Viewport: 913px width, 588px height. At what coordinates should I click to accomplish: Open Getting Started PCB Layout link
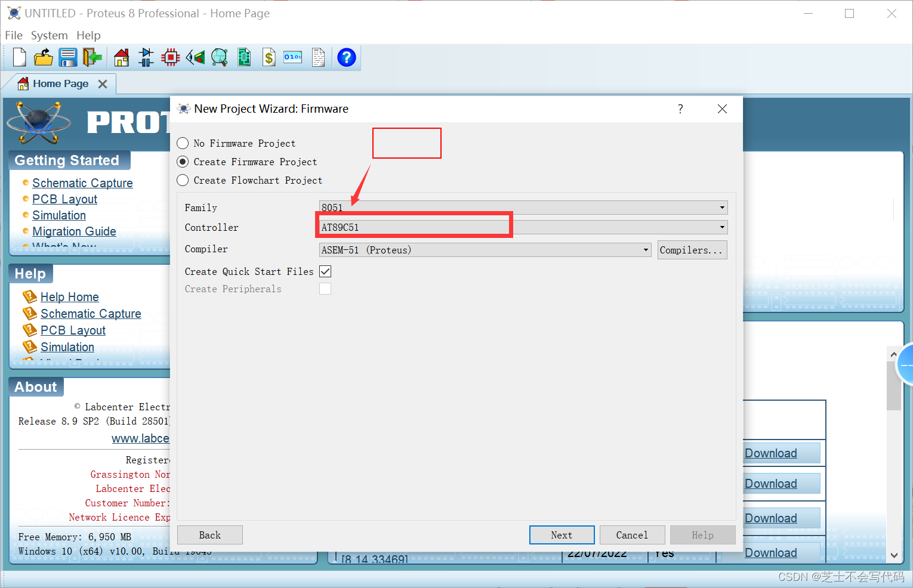(64, 199)
